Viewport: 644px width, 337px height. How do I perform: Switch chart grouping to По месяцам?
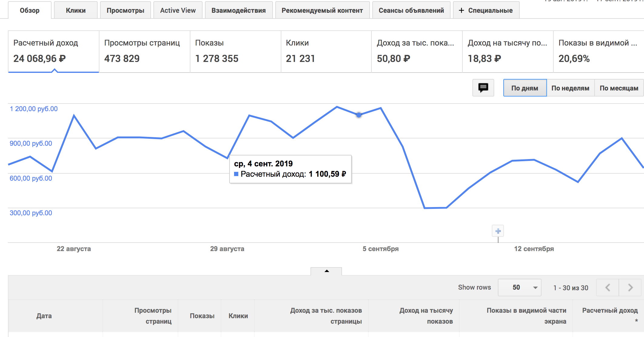tap(619, 88)
